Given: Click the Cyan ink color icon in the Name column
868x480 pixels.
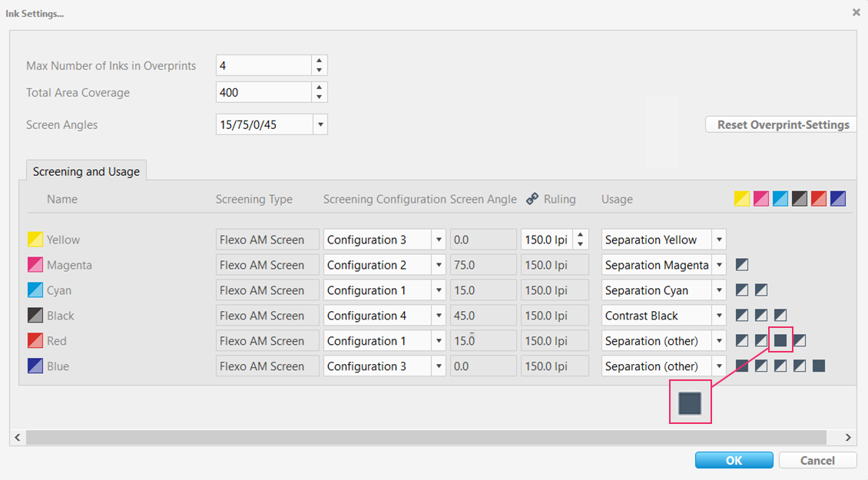Looking at the screenshot, I should (35, 290).
